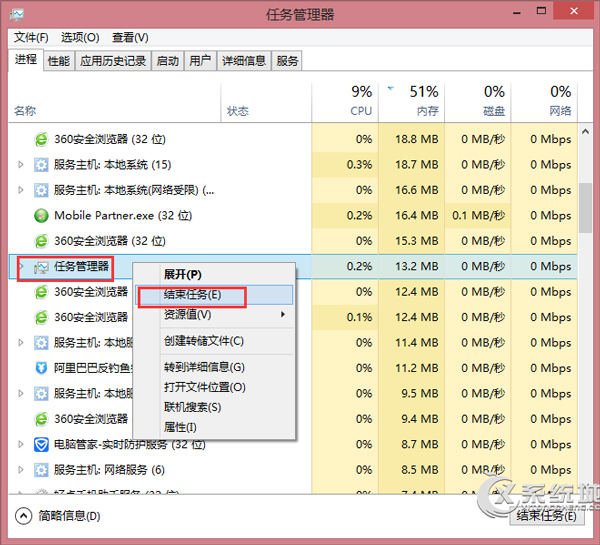Switch to the 应用历史记录 tab
This screenshot has height=545, width=600.
pyautogui.click(x=113, y=61)
